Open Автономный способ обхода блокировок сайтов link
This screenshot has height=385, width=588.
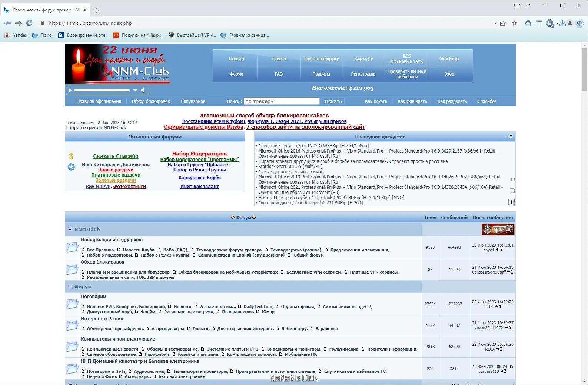264,115
